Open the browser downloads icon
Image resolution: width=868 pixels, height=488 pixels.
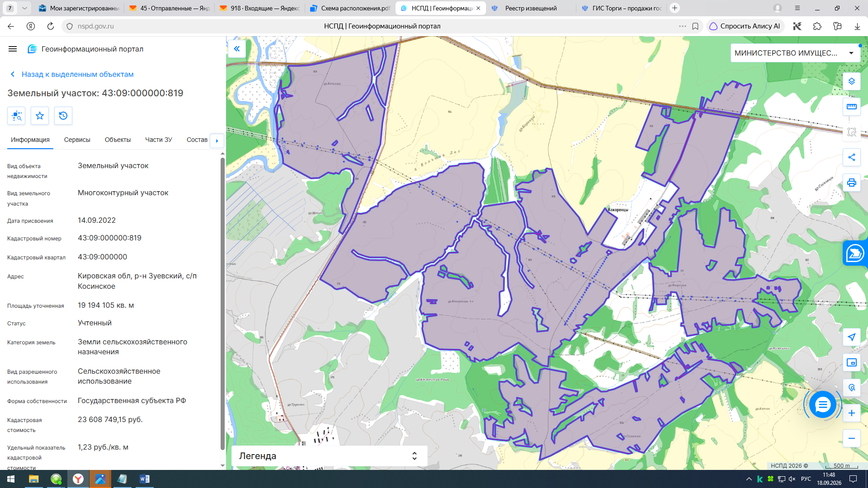coord(857,26)
